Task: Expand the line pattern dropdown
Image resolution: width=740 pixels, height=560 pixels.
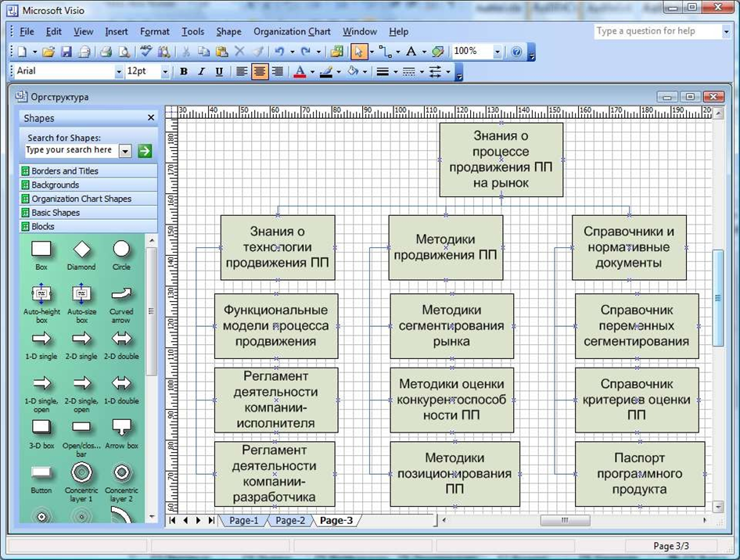Action: click(422, 72)
